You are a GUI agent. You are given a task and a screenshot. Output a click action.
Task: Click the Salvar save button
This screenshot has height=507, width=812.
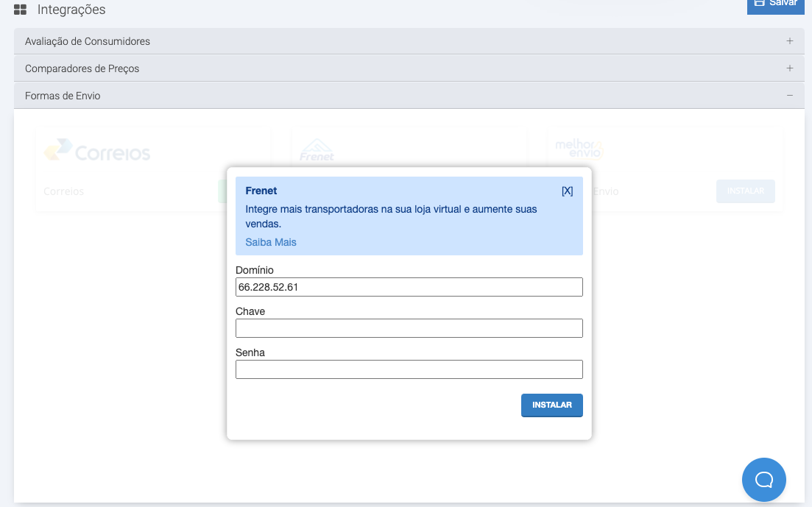point(775,4)
